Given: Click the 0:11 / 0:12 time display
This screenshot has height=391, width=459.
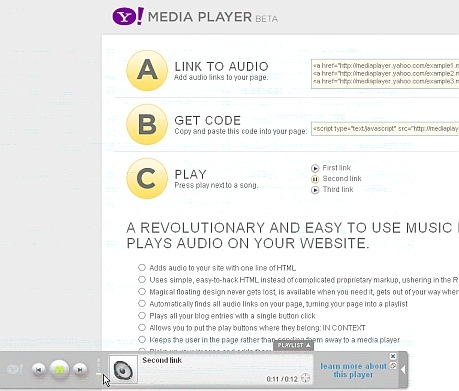Looking at the screenshot, I should 282,379.
